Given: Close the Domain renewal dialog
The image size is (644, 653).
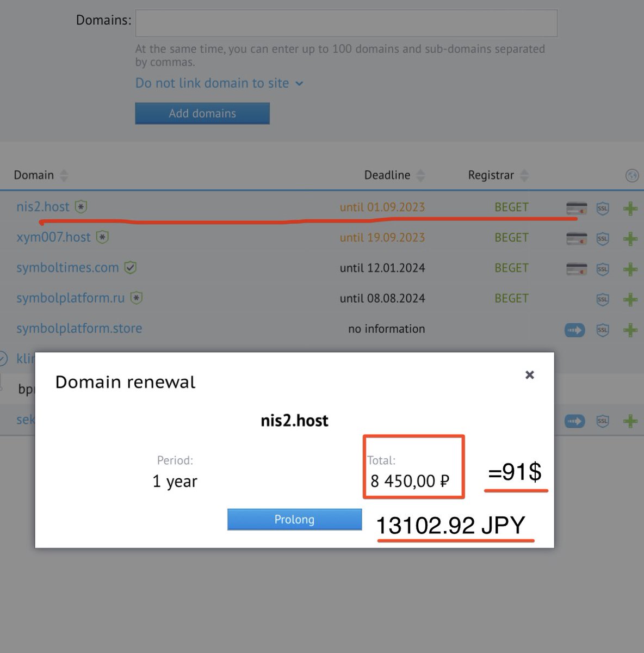Looking at the screenshot, I should click(530, 375).
